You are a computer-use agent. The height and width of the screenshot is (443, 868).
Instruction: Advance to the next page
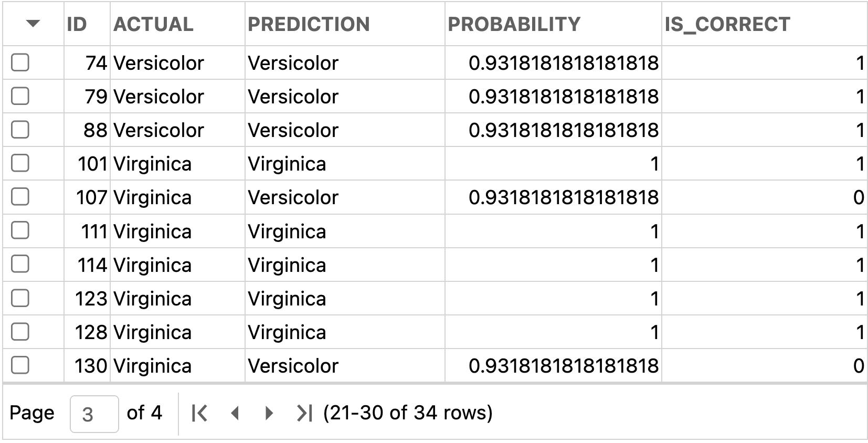pyautogui.click(x=269, y=414)
